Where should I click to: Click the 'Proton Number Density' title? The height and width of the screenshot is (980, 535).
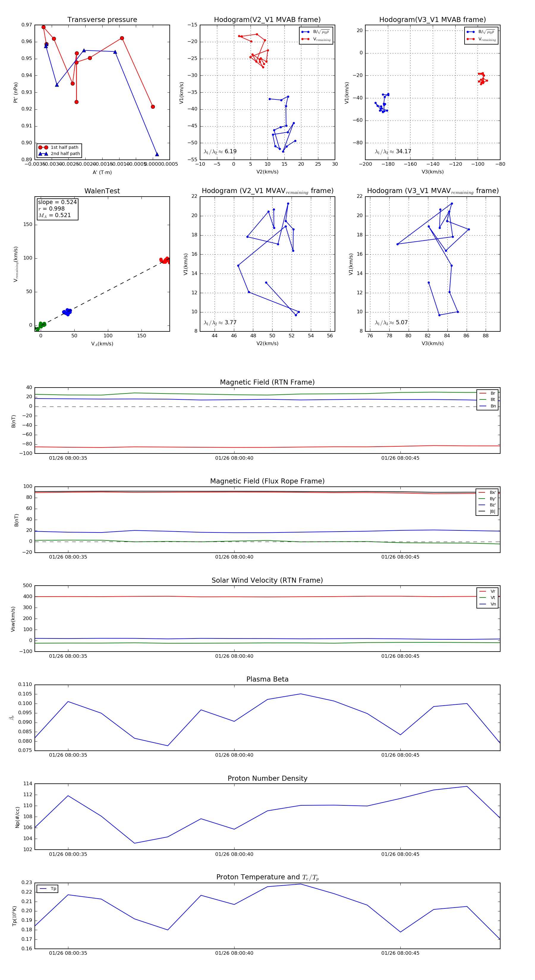267,778
